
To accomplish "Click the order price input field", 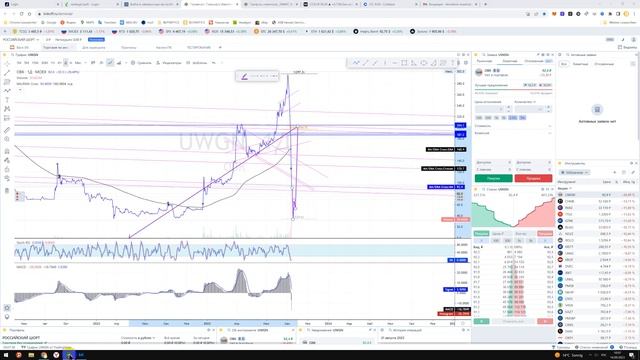I will pos(490,109).
